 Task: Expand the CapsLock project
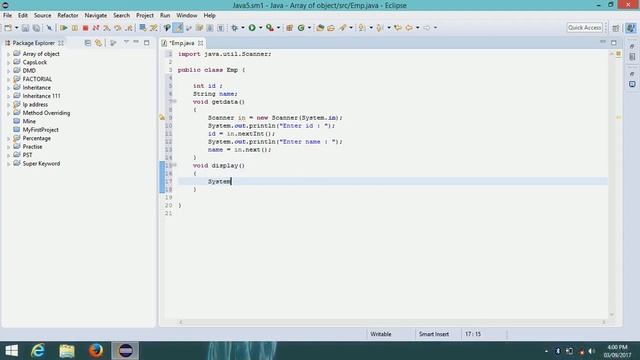[8, 62]
